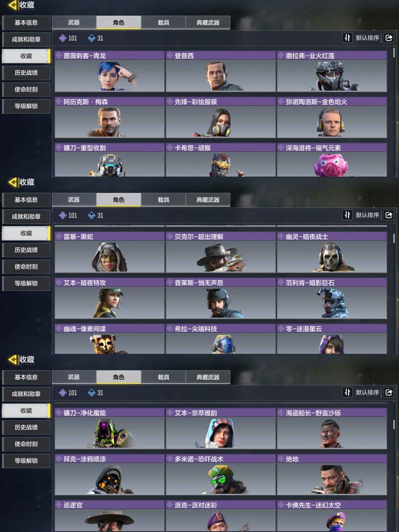Click the rarity icon beside 幽灵-暗夜战士
The width and height of the screenshot is (399, 532).
[281, 236]
